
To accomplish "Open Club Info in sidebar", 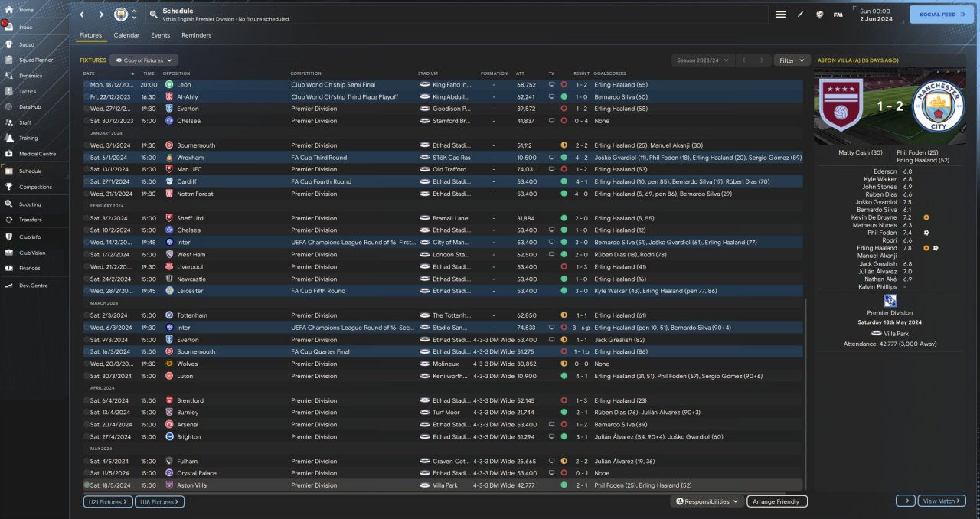I will 30,237.
